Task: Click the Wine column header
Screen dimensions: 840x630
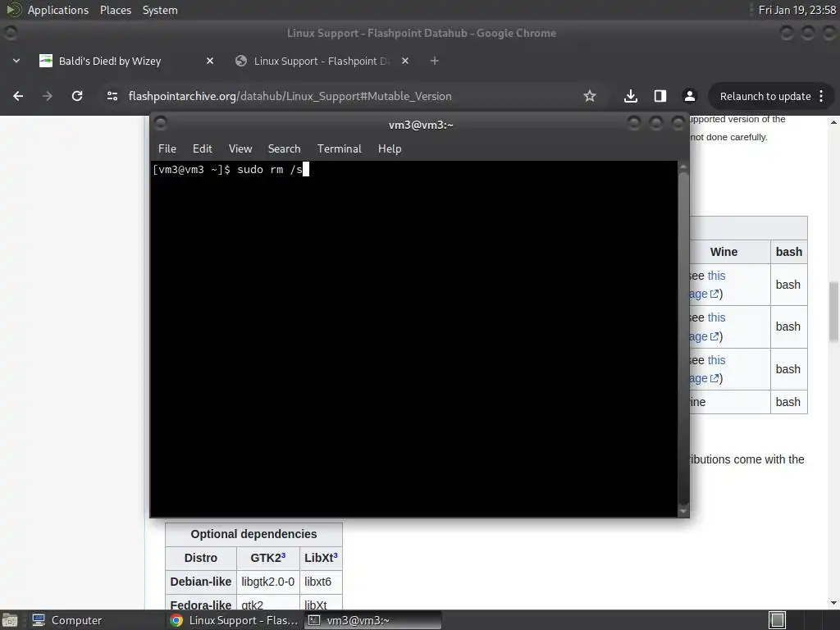Action: (x=724, y=252)
